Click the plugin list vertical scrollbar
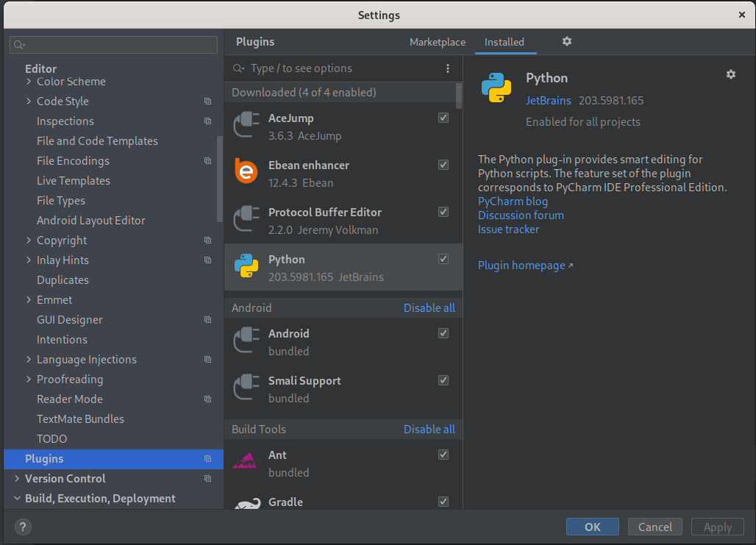Screen dimensions: 756x545 click(x=459, y=96)
